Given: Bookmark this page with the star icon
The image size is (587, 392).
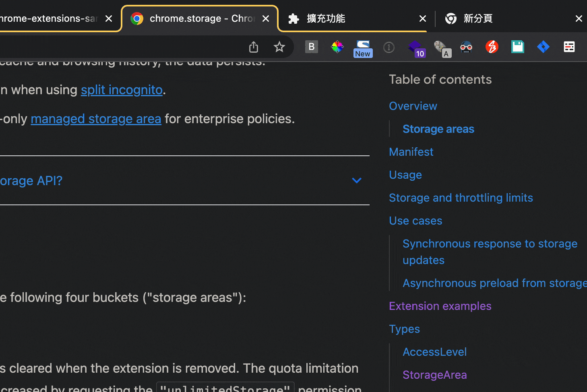Looking at the screenshot, I should pyautogui.click(x=279, y=47).
